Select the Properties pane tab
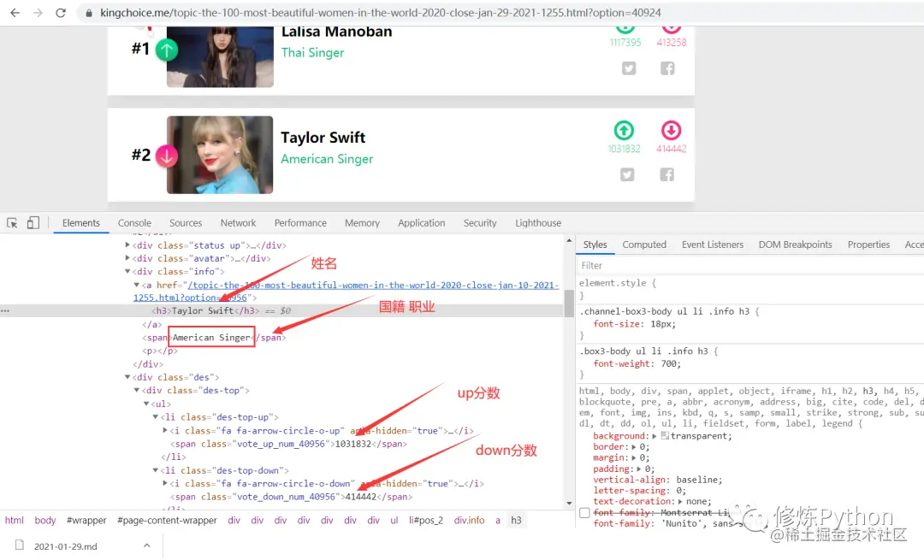The image size is (924, 560). [x=868, y=245]
